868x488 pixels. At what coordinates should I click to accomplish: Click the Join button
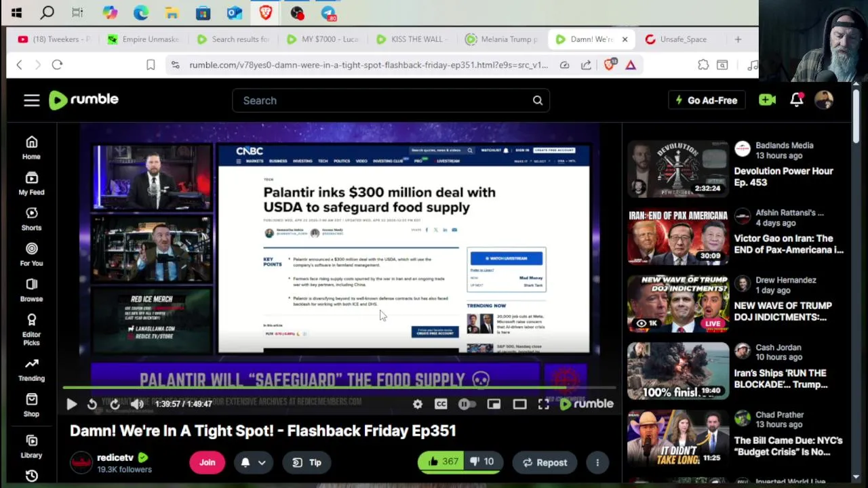pos(207,462)
